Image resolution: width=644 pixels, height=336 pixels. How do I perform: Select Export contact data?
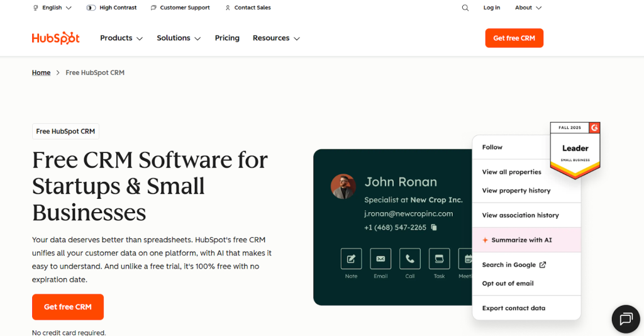click(x=513, y=308)
